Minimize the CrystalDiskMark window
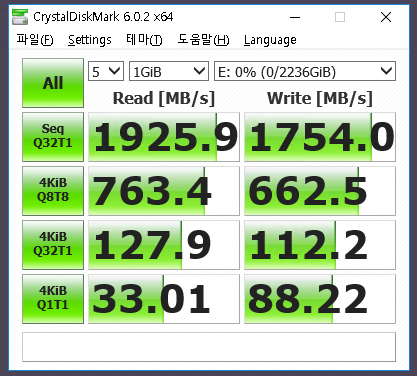 point(295,17)
